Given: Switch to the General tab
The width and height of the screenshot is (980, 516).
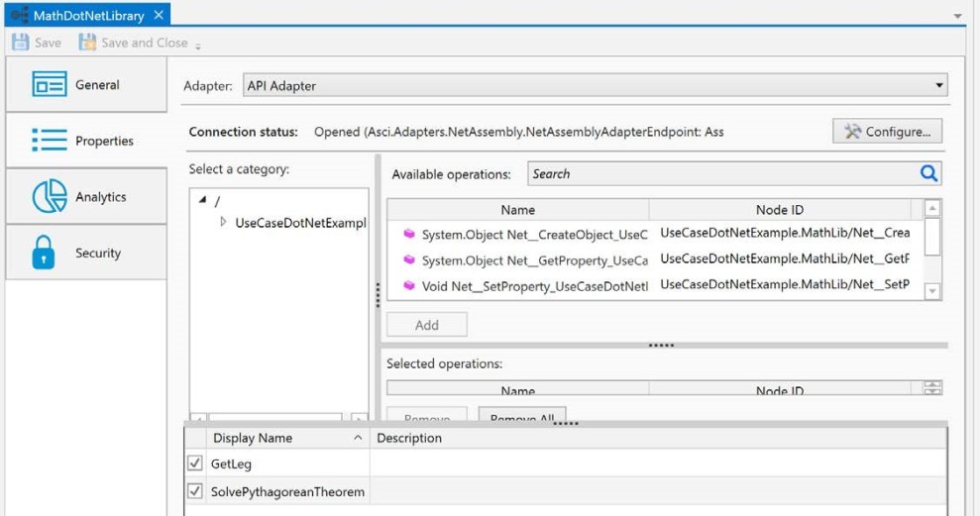Looking at the screenshot, I should click(85, 85).
